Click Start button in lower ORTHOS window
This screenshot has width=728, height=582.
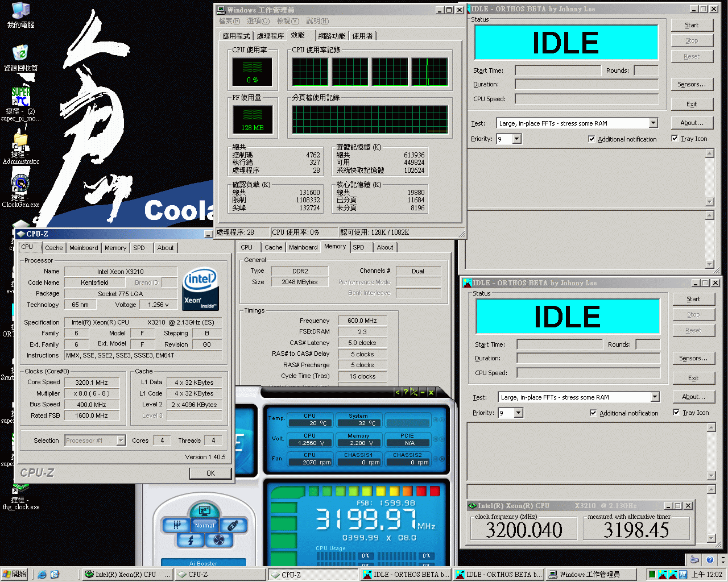(x=693, y=299)
